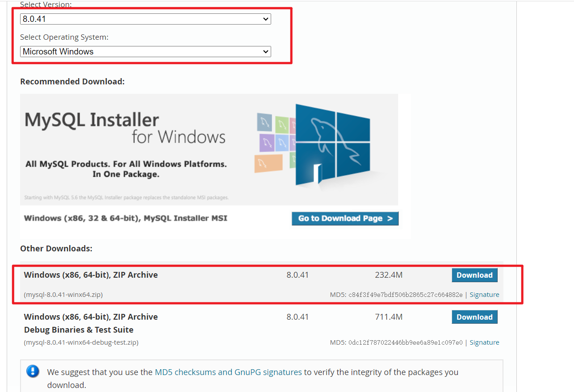Click the 8.0.41 version in the debug archive row
This screenshot has height=392, width=574.
[297, 317]
